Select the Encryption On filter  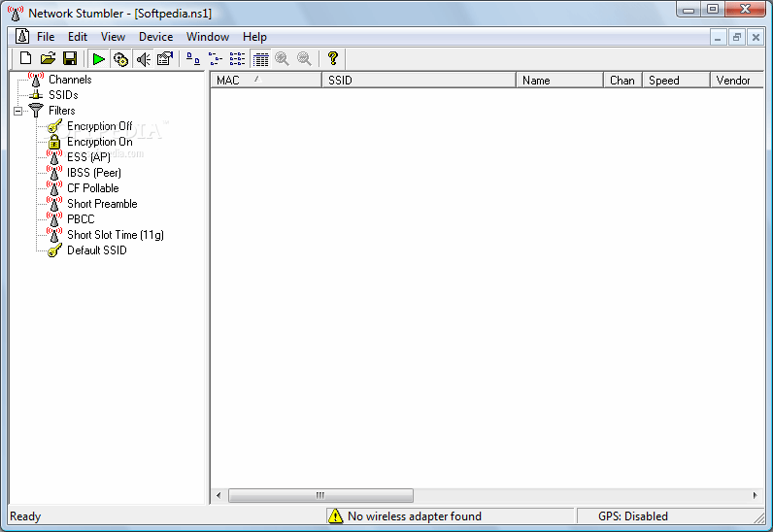[x=99, y=142]
